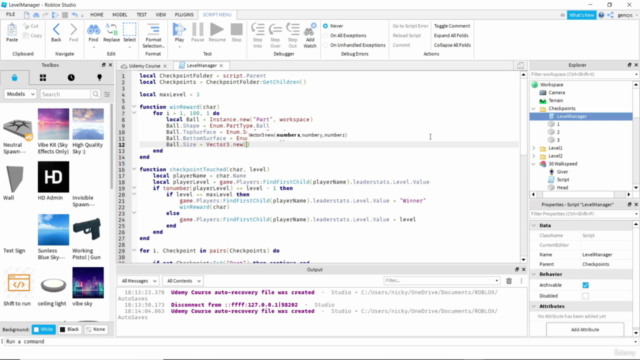Switch to HOME ribbon tab
The height and width of the screenshot is (360, 640).
tap(97, 15)
